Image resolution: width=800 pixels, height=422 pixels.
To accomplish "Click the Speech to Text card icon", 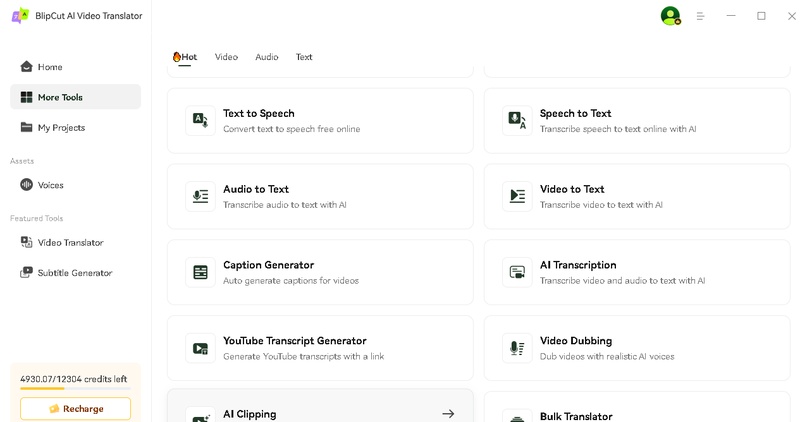I will coord(517,121).
